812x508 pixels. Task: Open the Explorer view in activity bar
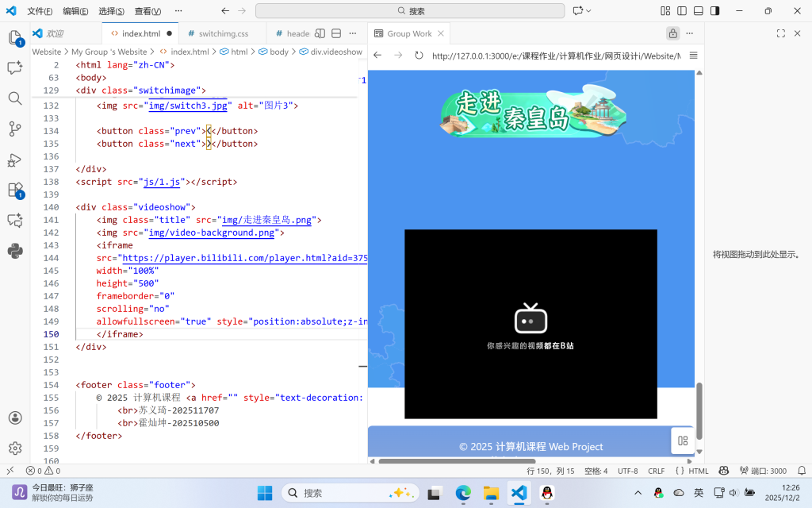[x=14, y=38]
